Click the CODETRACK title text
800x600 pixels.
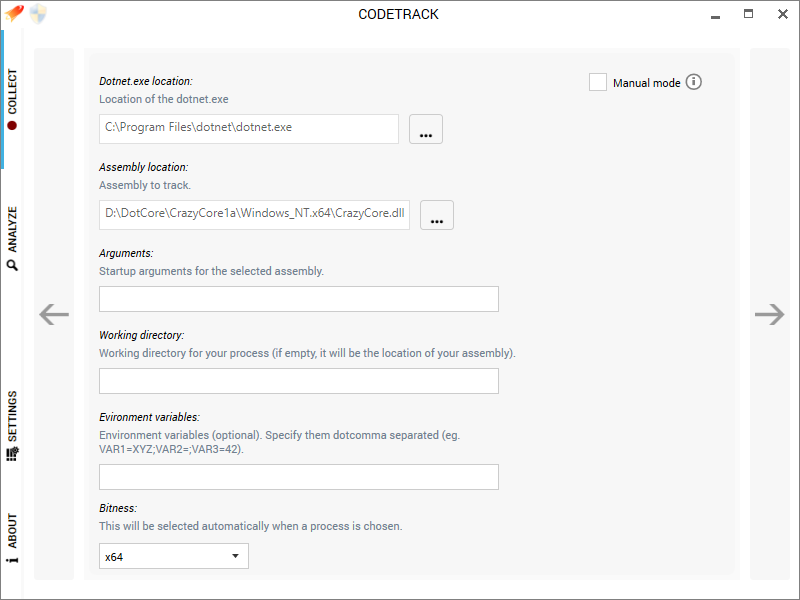click(398, 14)
